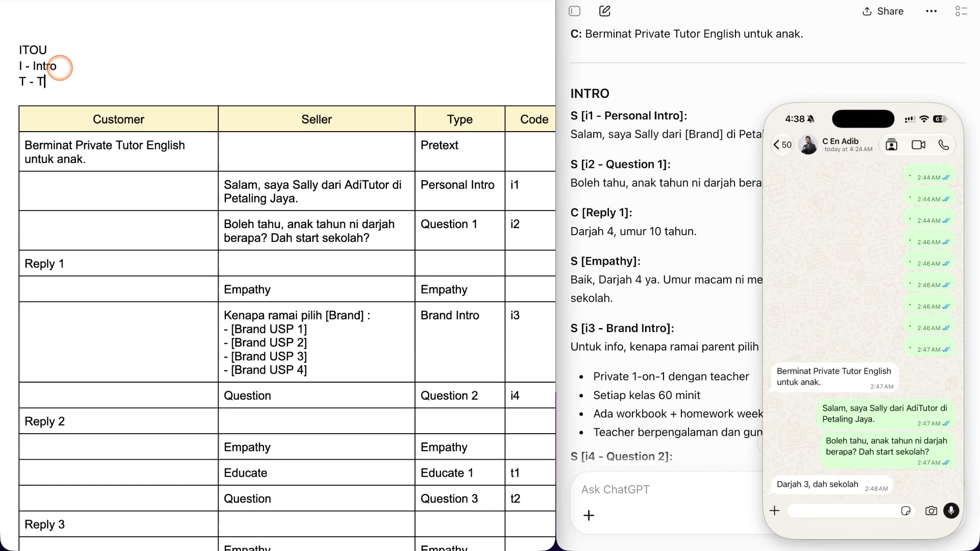Screen dimensions: 980x551
Task: Click the Code column header
Action: pos(531,119)
